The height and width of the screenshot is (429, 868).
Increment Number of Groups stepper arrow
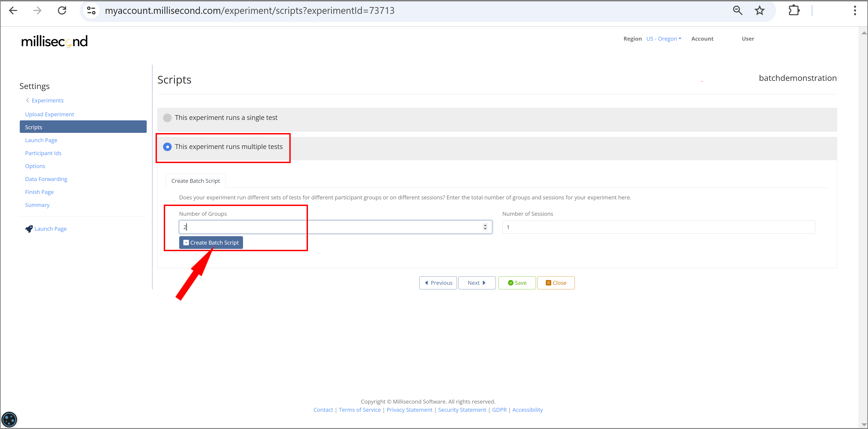485,225
